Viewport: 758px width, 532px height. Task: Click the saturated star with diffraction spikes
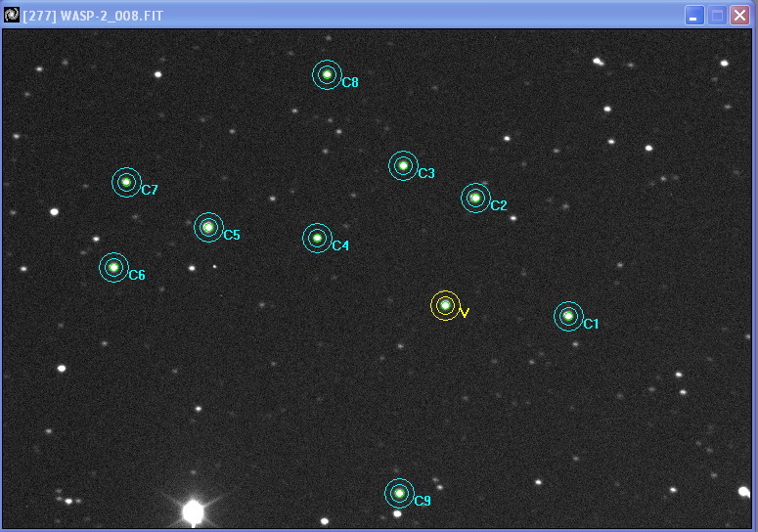(193, 511)
